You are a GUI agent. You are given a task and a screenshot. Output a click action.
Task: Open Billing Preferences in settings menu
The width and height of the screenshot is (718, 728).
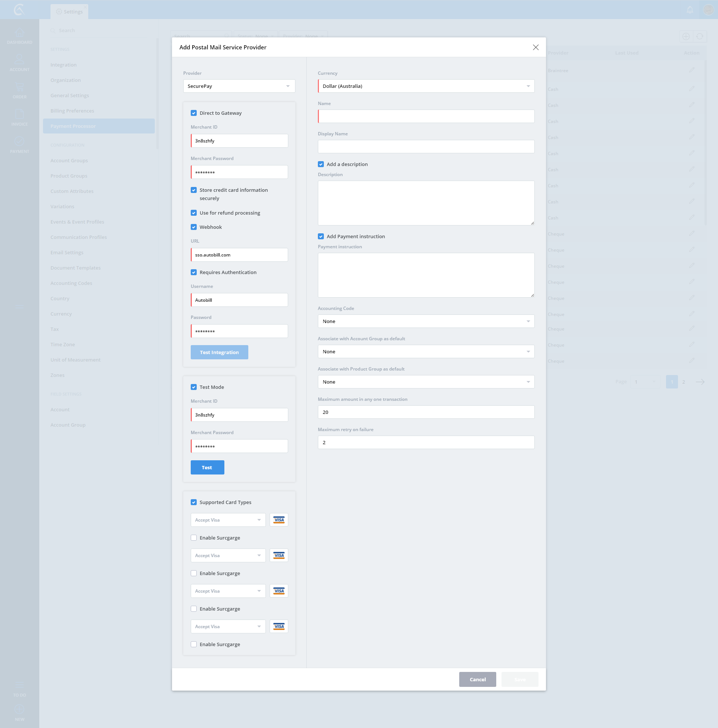[73, 111]
